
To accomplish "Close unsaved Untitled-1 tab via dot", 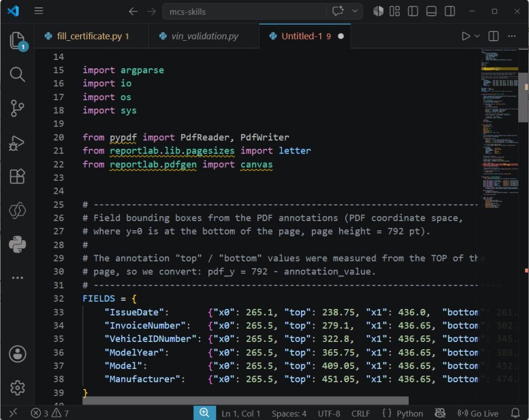I will 341,36.
